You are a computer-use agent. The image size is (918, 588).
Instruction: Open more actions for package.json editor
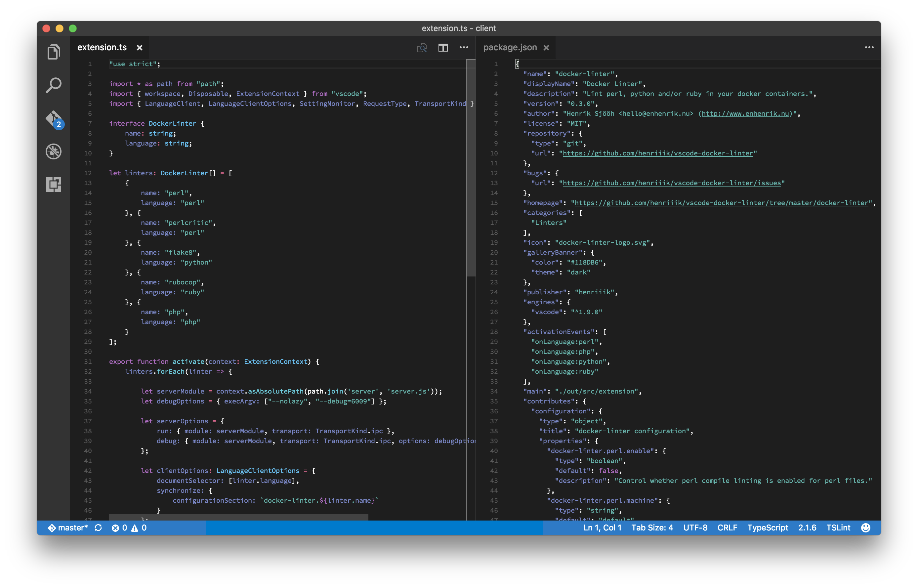pyautogui.click(x=869, y=47)
